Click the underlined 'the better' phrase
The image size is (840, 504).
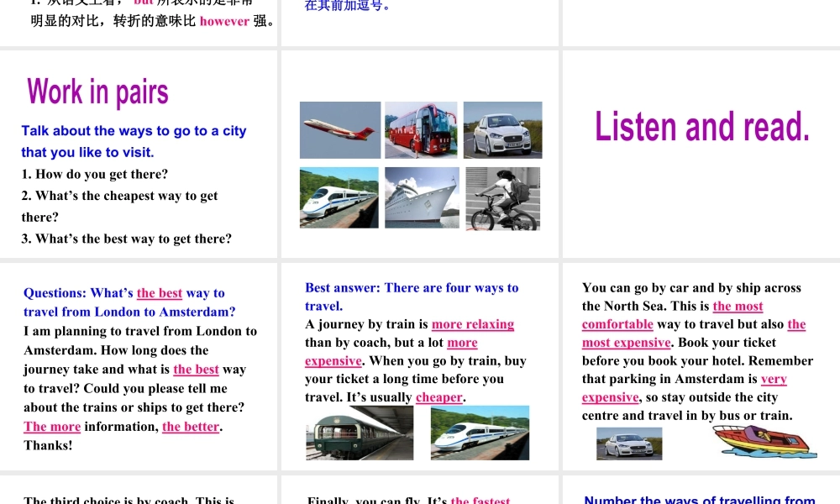tap(191, 427)
